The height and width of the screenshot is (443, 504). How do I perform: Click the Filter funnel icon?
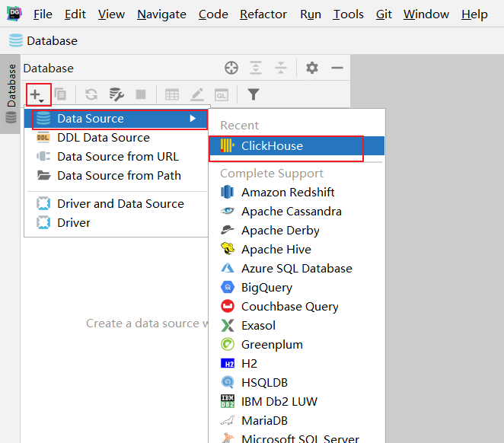click(254, 94)
